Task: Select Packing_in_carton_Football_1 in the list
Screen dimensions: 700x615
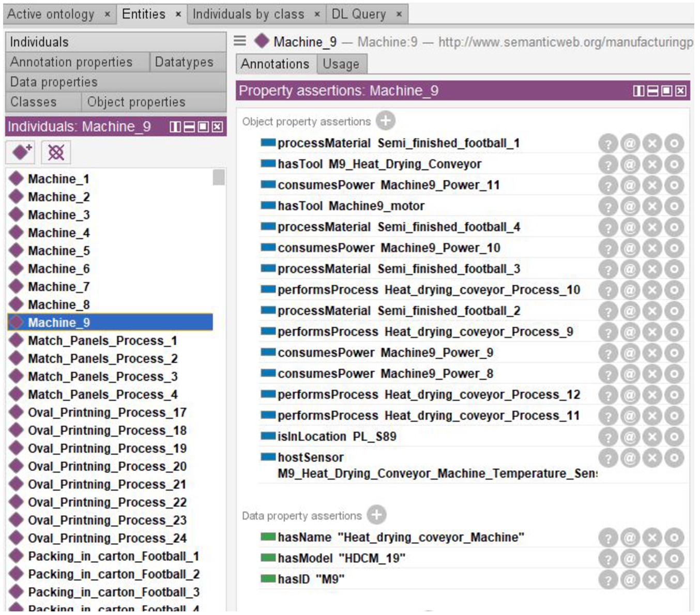Action: point(113,556)
